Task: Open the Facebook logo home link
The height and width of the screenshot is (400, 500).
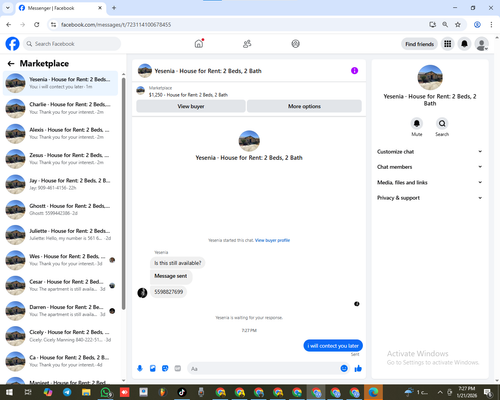Action: tap(12, 44)
